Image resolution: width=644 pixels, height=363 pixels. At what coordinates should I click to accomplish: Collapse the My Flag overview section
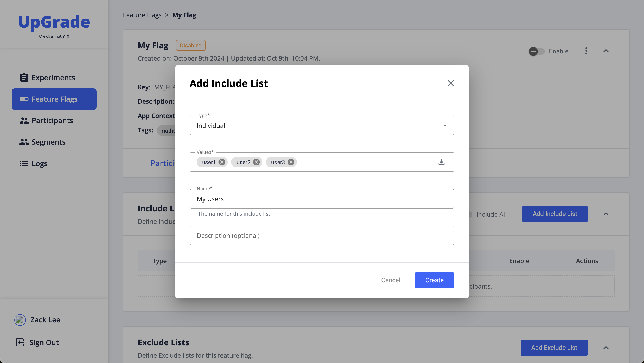coord(606,51)
